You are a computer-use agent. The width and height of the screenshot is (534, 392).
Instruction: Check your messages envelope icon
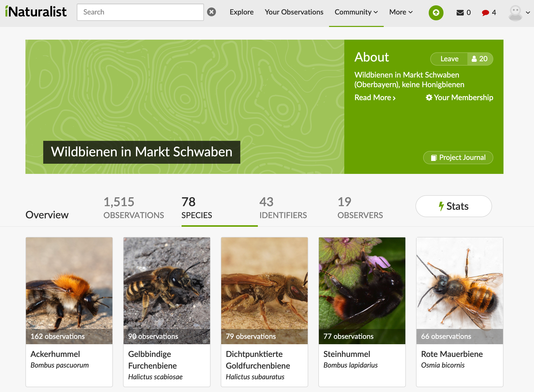tap(460, 12)
